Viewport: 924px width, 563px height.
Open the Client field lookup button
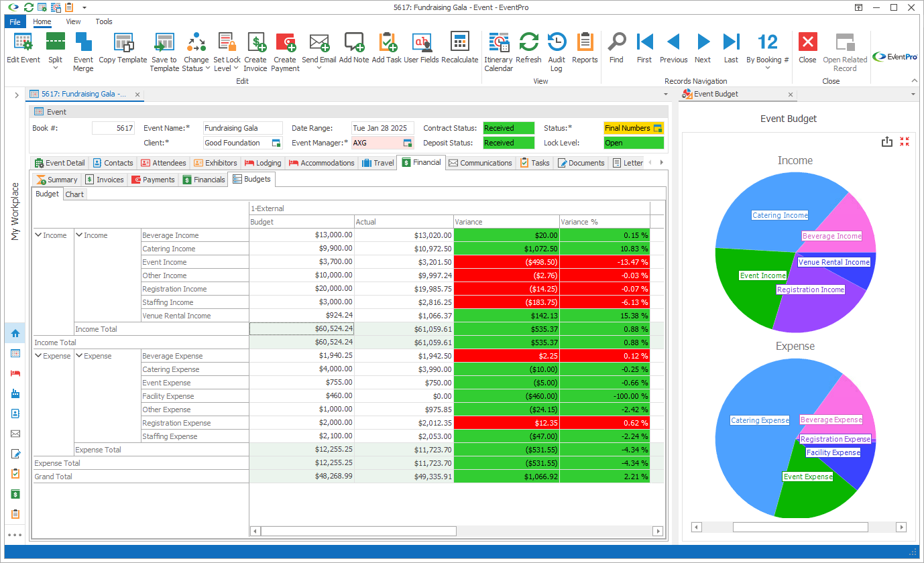click(x=276, y=143)
